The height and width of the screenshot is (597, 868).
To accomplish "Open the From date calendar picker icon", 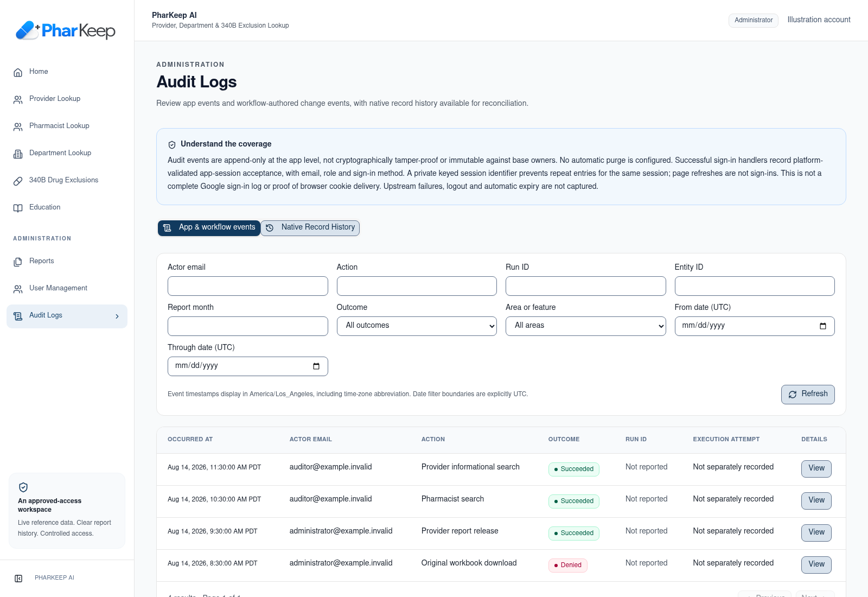I will point(823,326).
